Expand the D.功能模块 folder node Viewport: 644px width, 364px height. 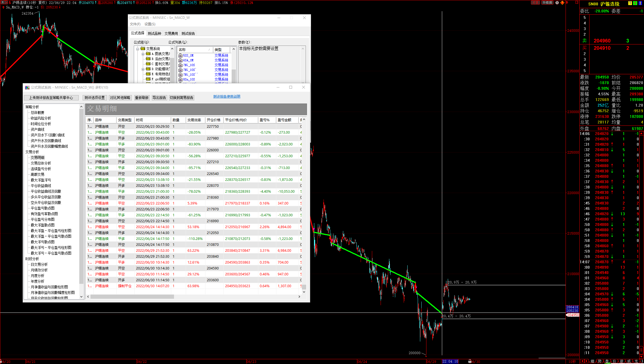[143, 69]
